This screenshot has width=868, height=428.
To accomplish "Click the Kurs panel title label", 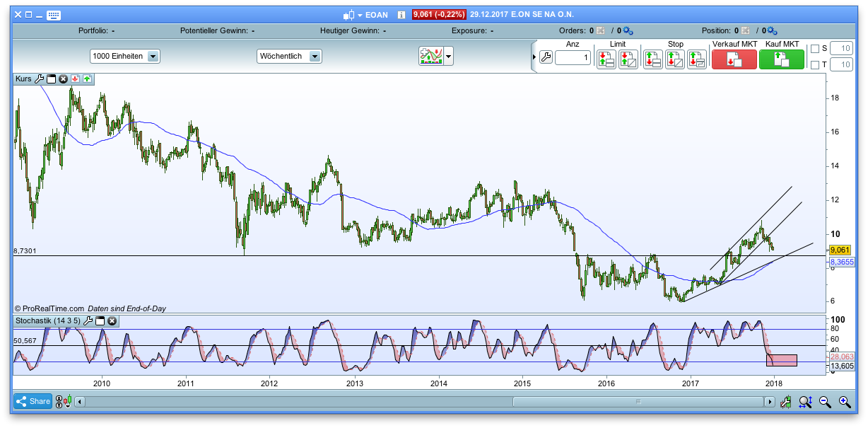I will coord(23,79).
